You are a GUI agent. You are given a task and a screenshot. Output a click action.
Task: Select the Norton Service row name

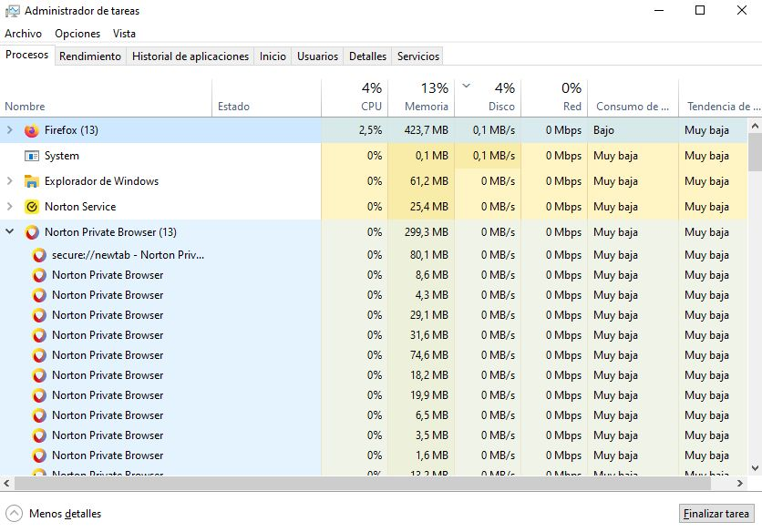pyautogui.click(x=80, y=207)
